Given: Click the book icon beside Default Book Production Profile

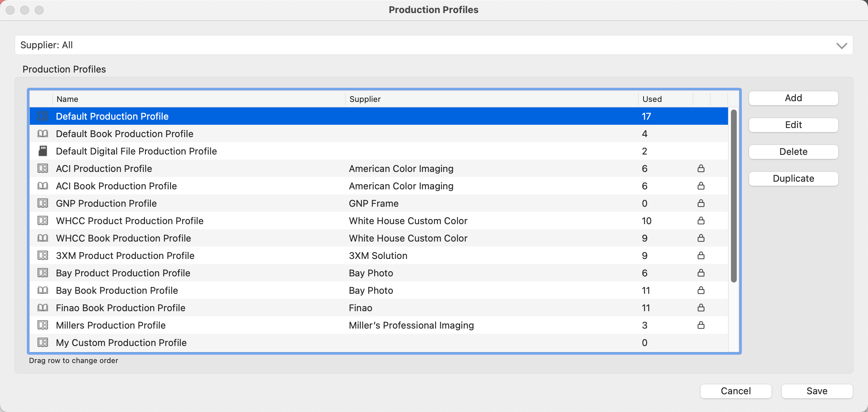Looking at the screenshot, I should (43, 134).
